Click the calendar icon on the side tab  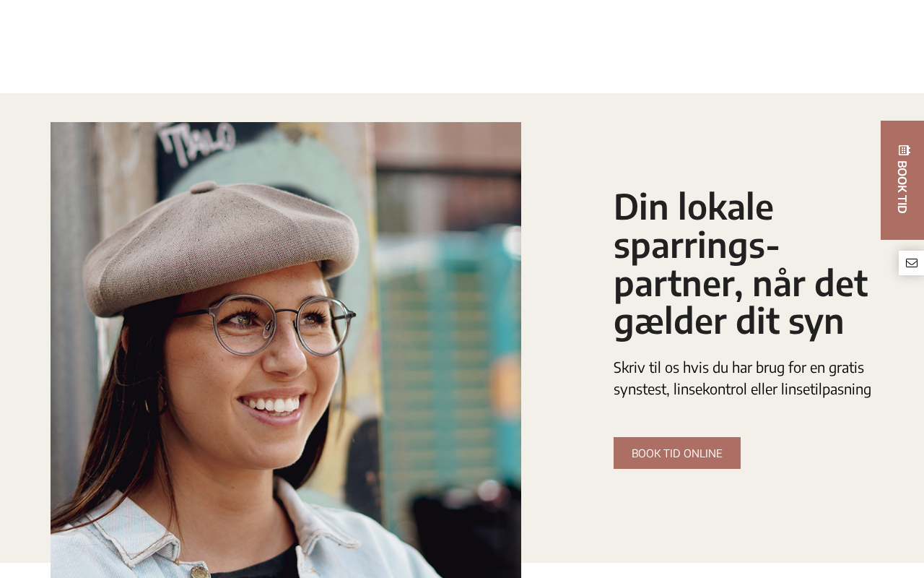pyautogui.click(x=904, y=150)
